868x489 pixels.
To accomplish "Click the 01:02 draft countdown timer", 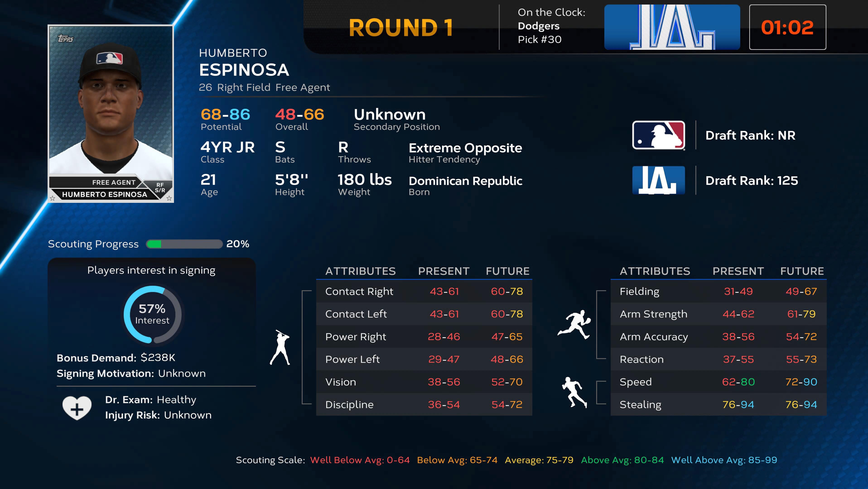I will click(x=787, y=27).
